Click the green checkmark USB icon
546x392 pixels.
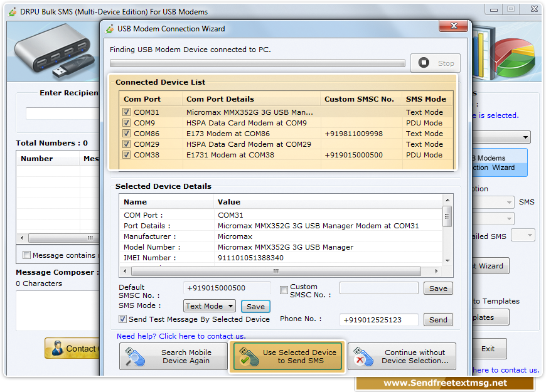tap(247, 357)
